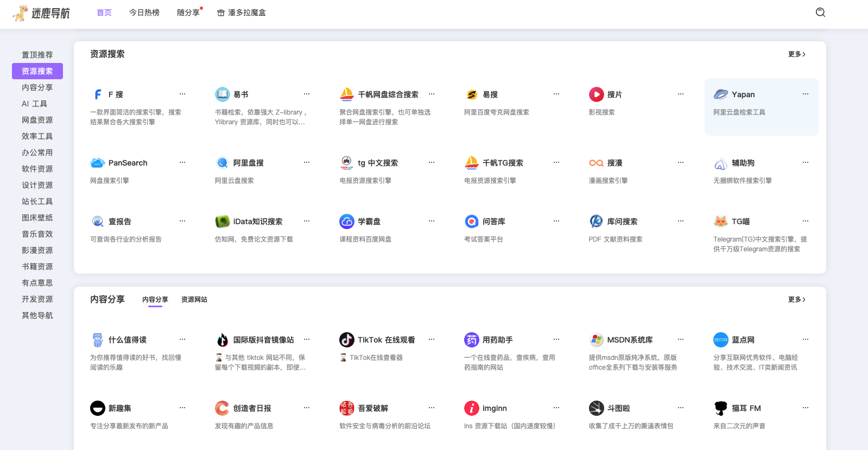Click the Yapan icon

pyautogui.click(x=721, y=94)
